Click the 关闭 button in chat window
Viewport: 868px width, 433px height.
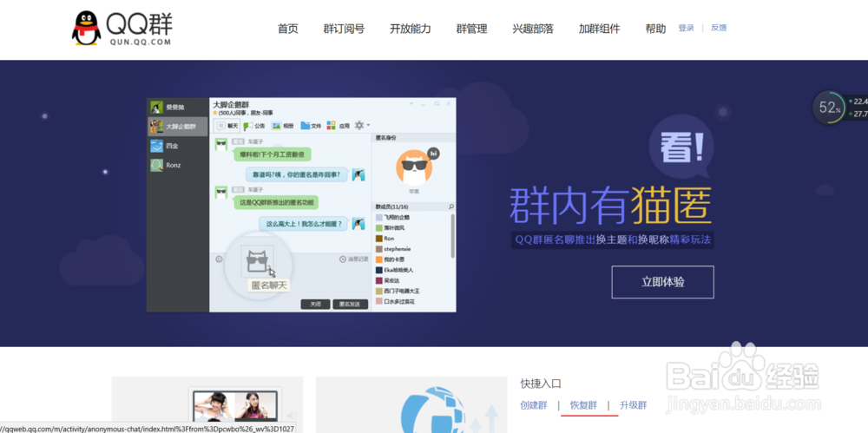point(316,304)
